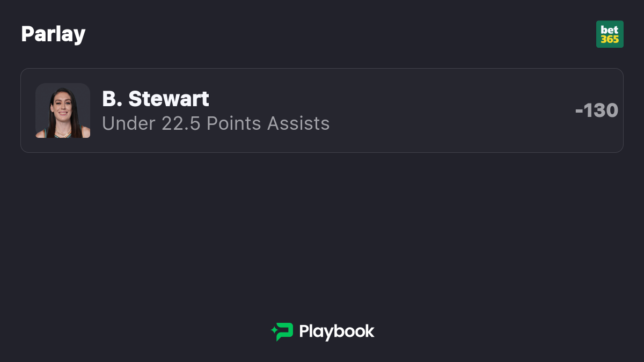Select the word Points in the prop
The height and width of the screenshot is (362, 644).
pyautogui.click(x=235, y=123)
